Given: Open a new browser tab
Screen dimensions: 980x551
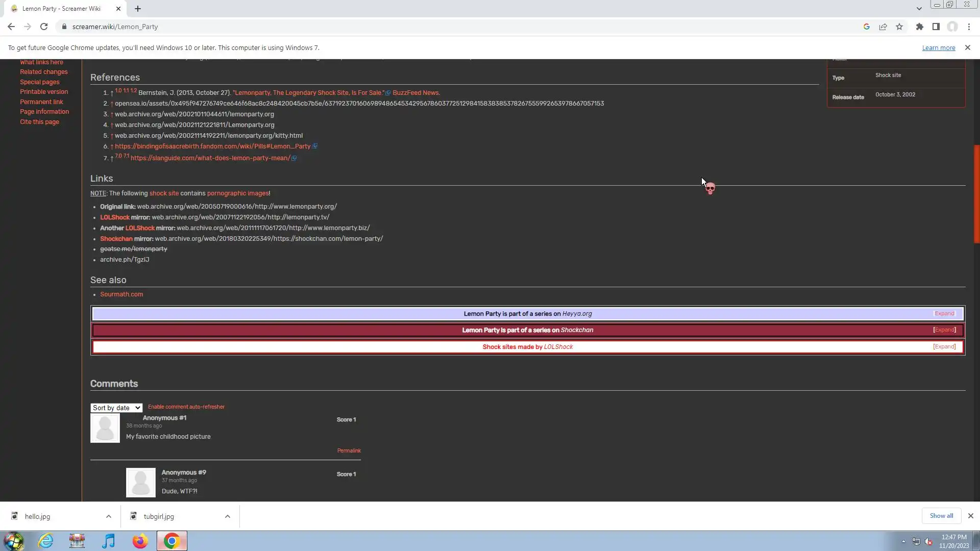Looking at the screenshot, I should (138, 9).
